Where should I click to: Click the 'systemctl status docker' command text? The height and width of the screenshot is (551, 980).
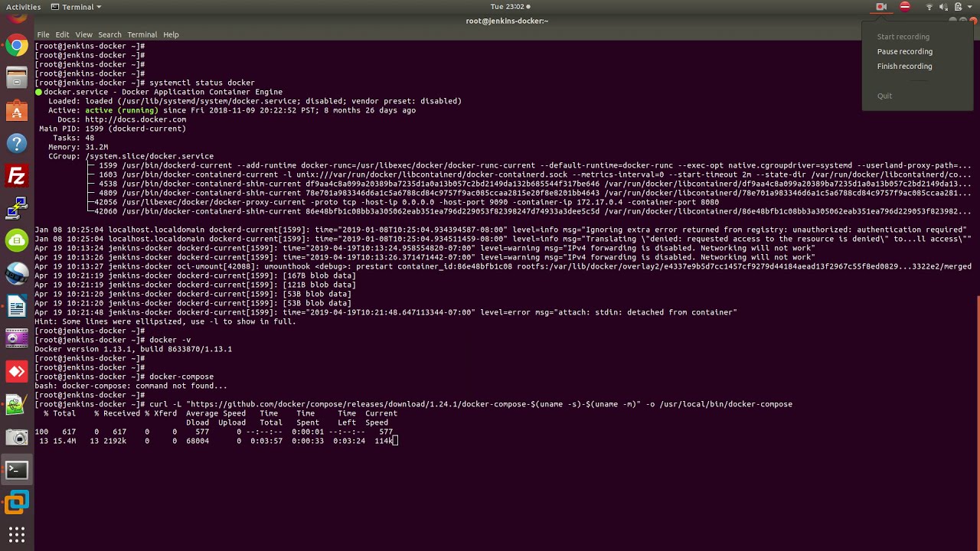point(202,83)
